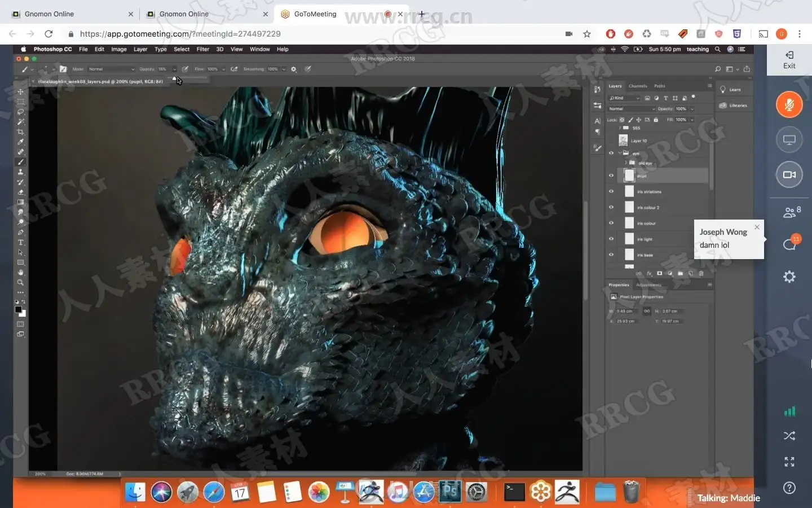
Task: Hide the iris striations layer
Action: coord(611,191)
